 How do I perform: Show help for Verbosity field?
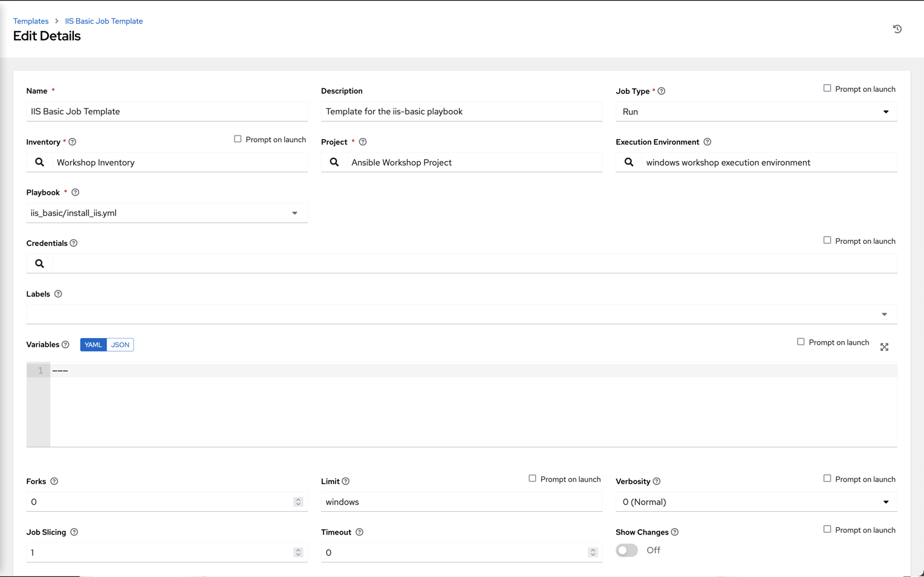[x=657, y=481]
